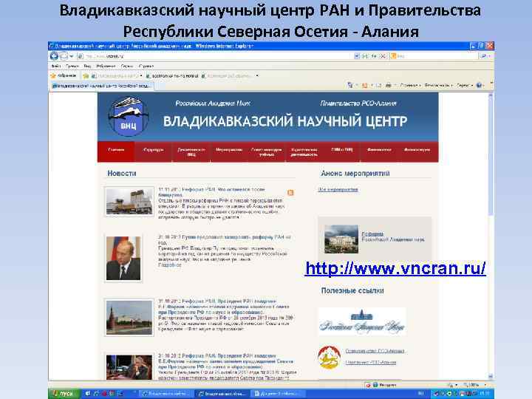This screenshot has height=399, width=532.
Task: Click the Российская Академия Наук banner image
Action: [x=362, y=321]
